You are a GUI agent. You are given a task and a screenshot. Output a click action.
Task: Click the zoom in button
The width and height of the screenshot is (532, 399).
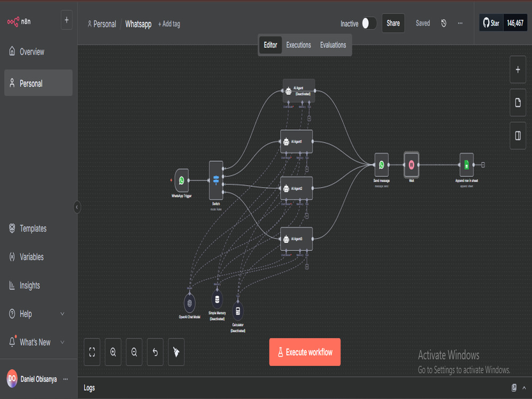coord(113,352)
